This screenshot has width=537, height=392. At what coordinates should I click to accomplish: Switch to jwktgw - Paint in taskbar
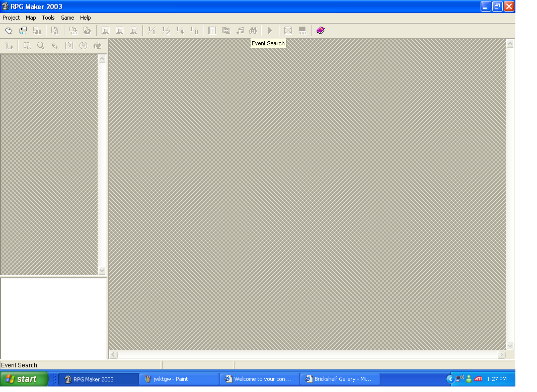pyautogui.click(x=179, y=379)
